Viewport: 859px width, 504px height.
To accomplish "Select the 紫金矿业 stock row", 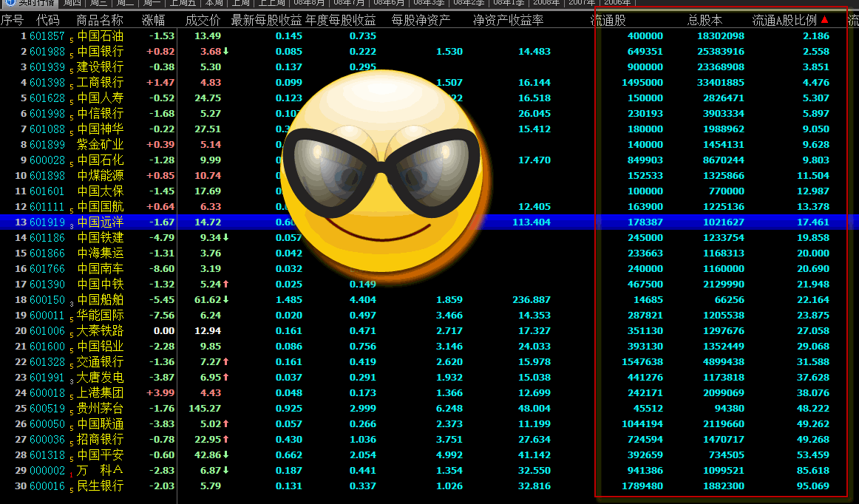I will 429,145.
